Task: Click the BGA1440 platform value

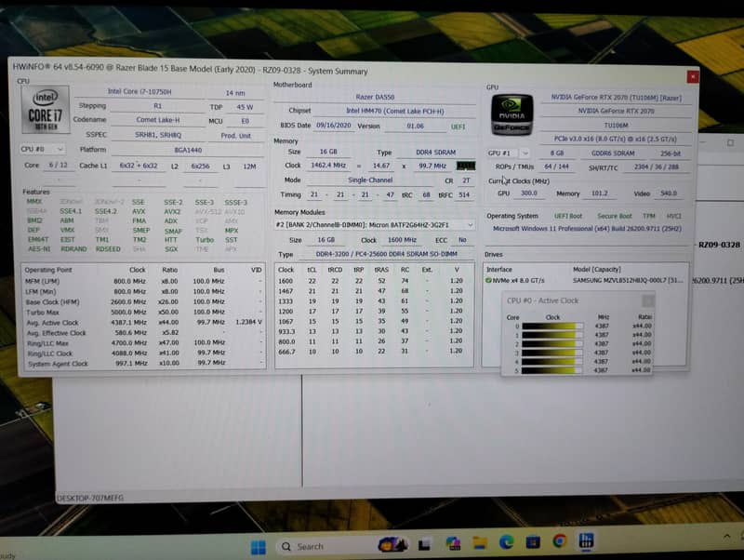Action: 188,150
